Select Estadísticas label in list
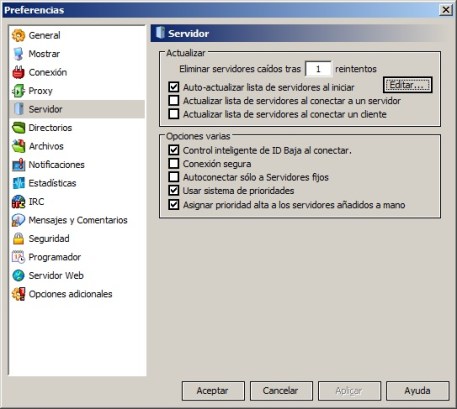This screenshot has height=409, width=457. click(52, 183)
